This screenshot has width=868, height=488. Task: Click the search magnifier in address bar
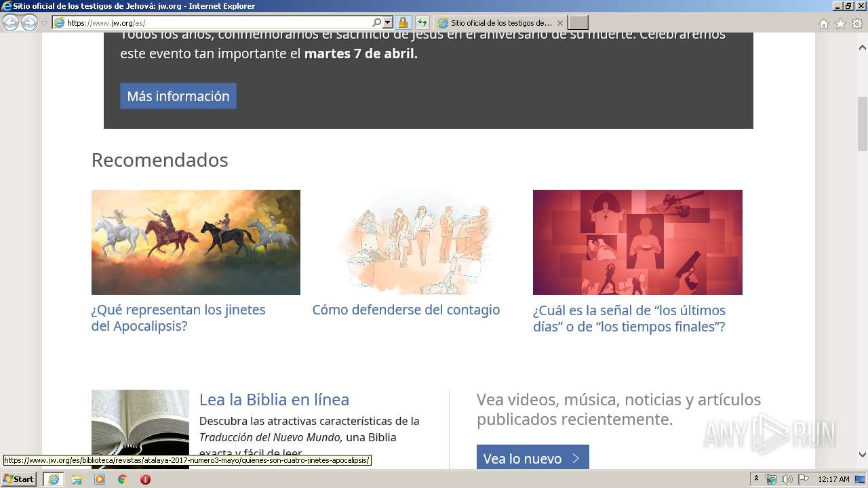point(377,22)
